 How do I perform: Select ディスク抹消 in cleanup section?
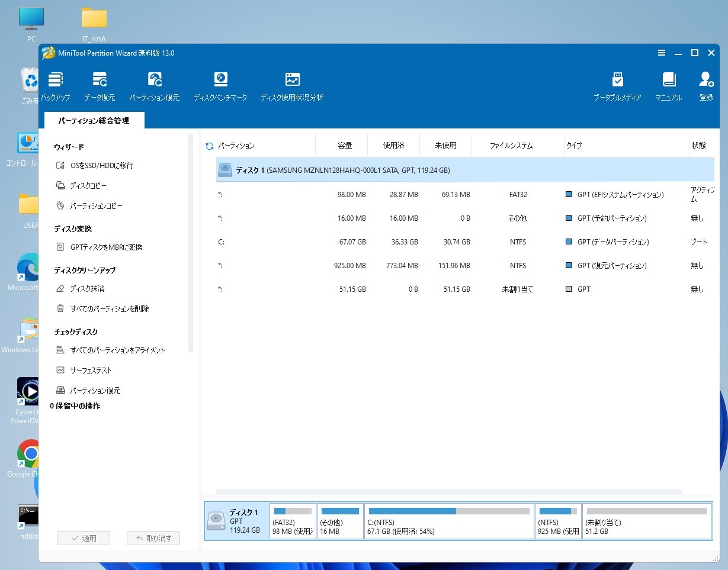click(87, 289)
